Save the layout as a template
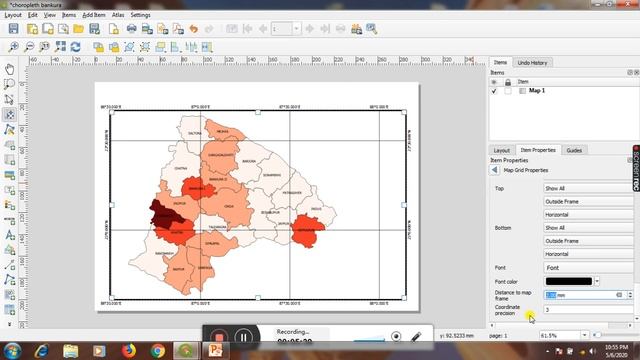 click(x=95, y=29)
